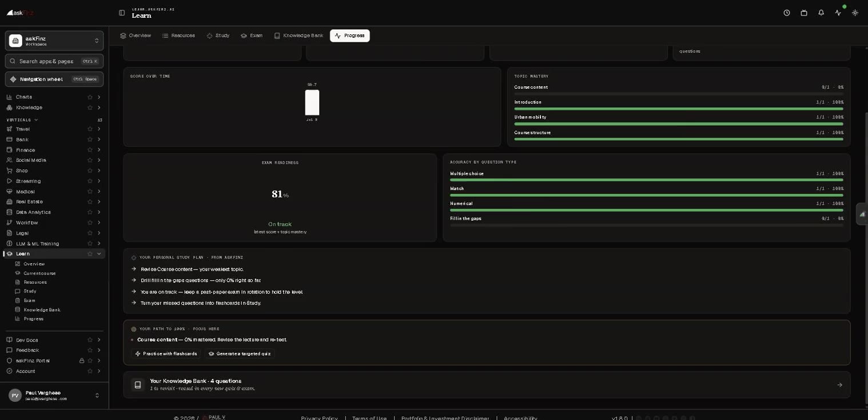This screenshot has height=420, width=868.
Task: Expand the Data Analytics chevron
Action: (99, 212)
